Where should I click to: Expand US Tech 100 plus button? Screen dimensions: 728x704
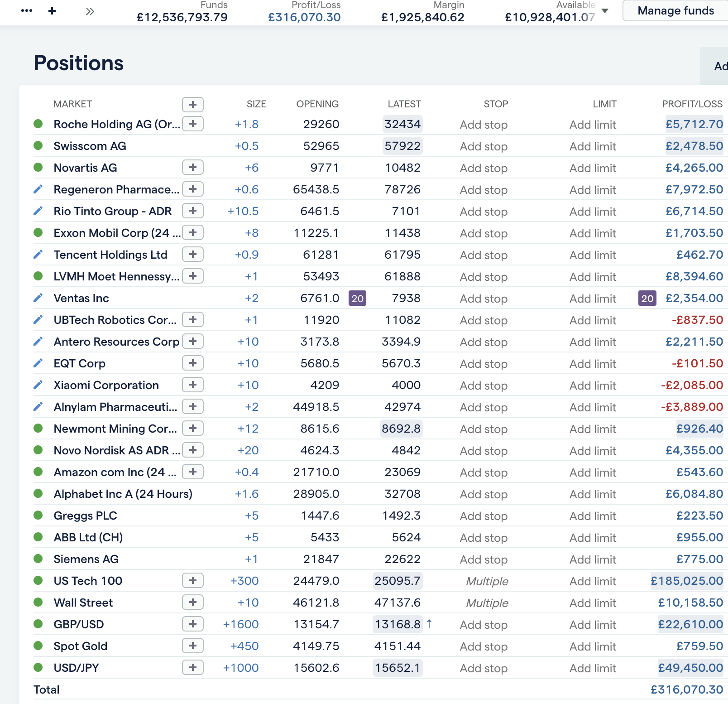193,580
